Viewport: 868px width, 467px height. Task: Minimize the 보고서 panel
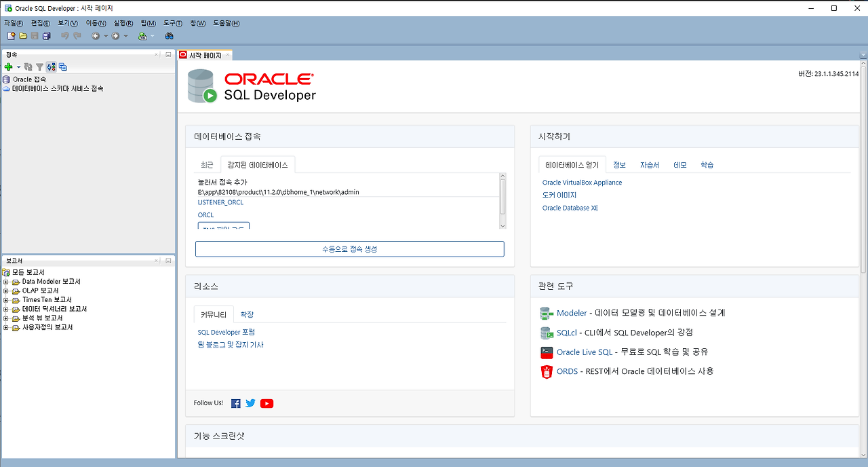pyautogui.click(x=168, y=261)
